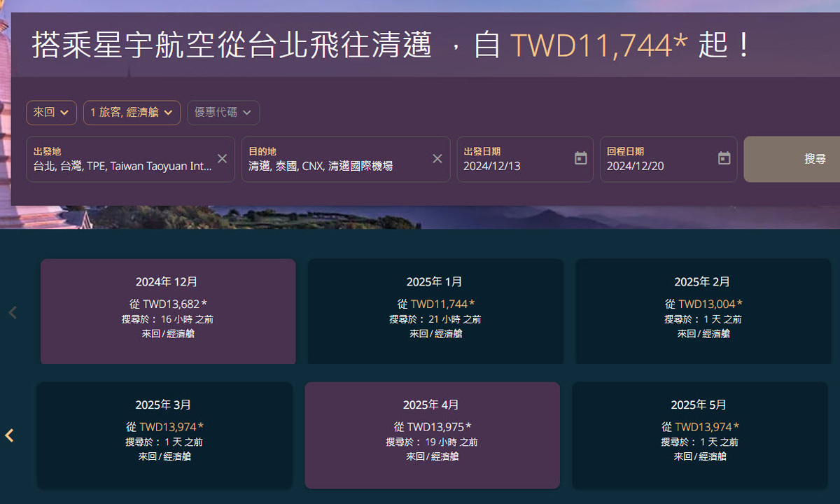Select the 2025年1月 lowest fare card
The width and height of the screenshot is (840, 504).
click(435, 311)
